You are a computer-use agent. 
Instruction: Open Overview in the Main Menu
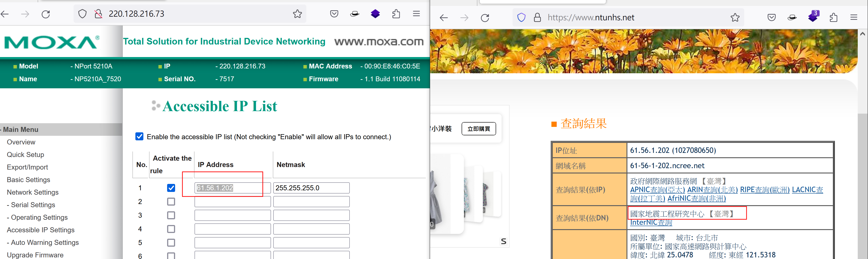point(21,142)
